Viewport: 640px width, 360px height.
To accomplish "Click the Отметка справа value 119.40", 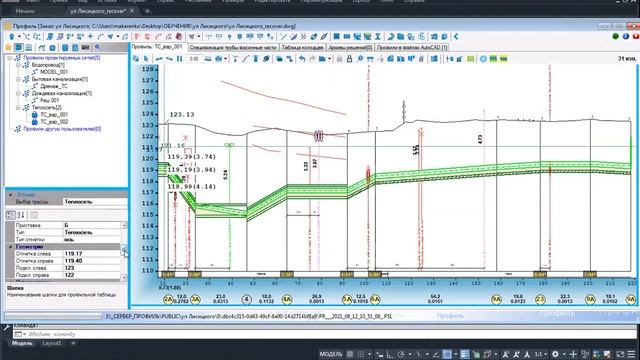I will 91,261.
